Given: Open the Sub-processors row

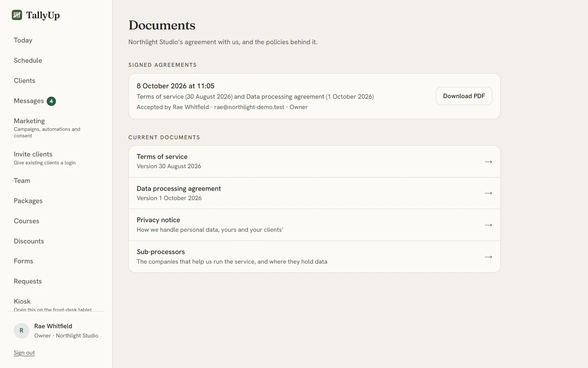Looking at the screenshot, I should pos(315,257).
